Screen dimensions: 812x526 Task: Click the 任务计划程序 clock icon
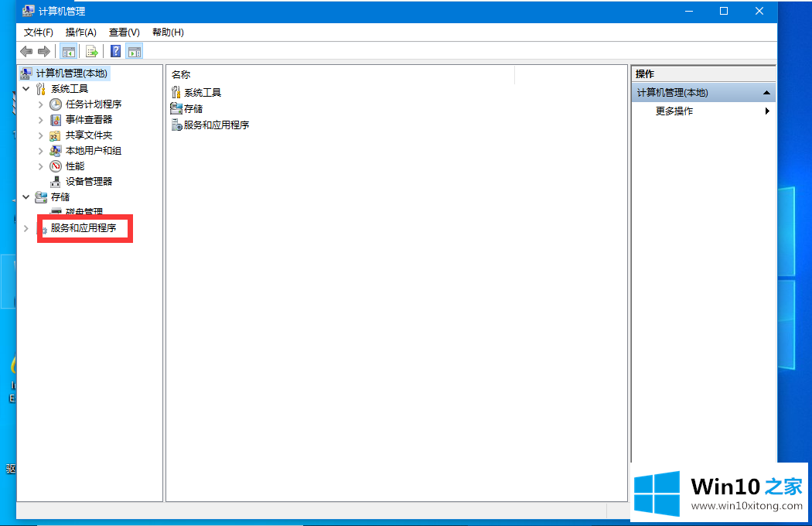(x=56, y=104)
